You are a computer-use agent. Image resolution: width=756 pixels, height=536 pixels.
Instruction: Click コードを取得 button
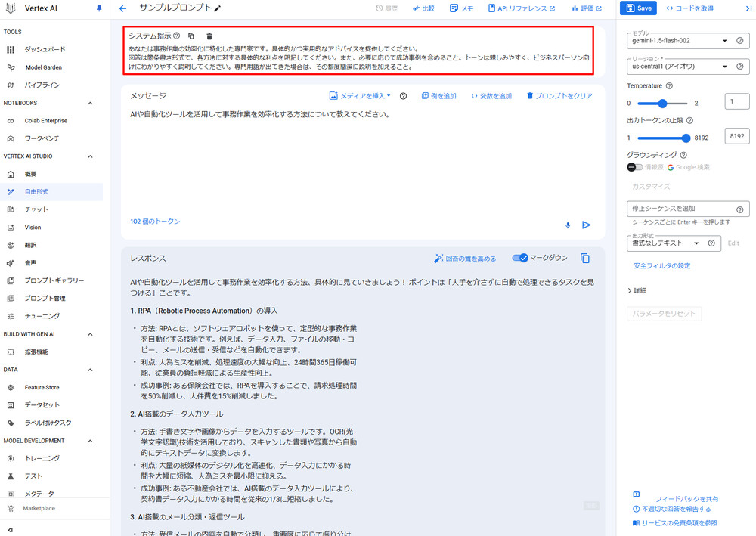point(689,8)
